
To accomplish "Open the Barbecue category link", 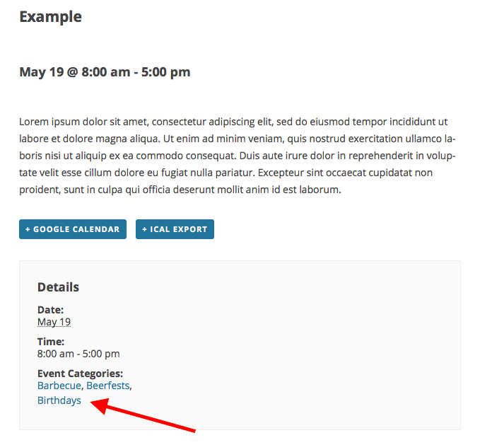I will pos(59,386).
